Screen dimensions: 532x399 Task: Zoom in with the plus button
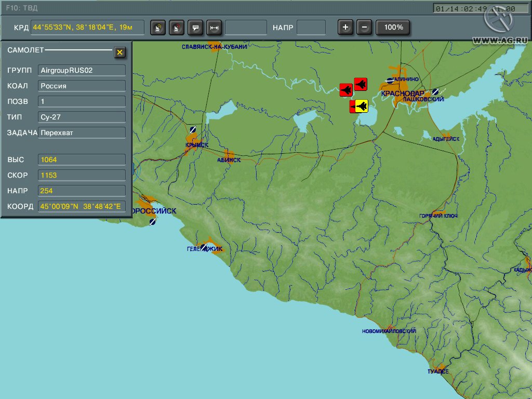345,27
